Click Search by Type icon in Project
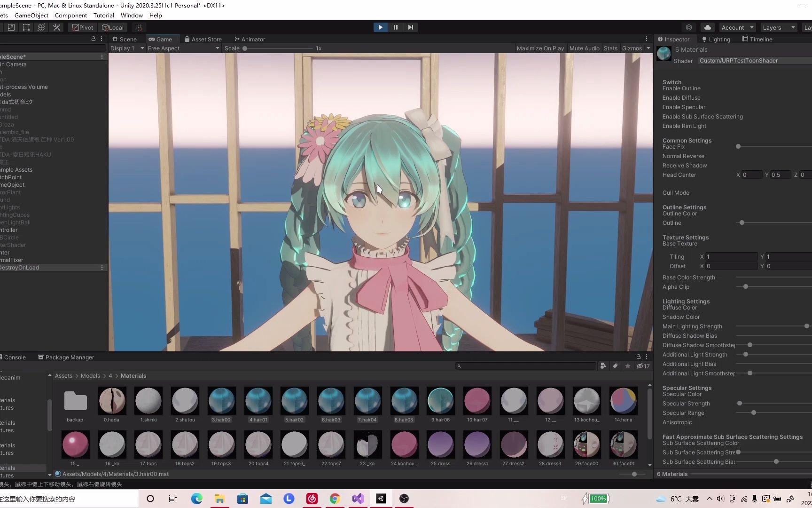Image resolution: width=812 pixels, height=508 pixels. tap(603, 366)
